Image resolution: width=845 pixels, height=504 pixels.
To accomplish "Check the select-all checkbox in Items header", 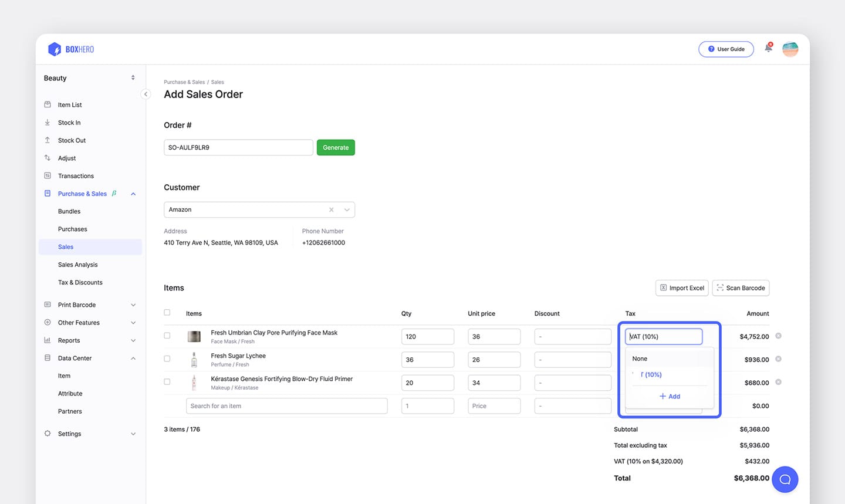I will click(x=167, y=312).
